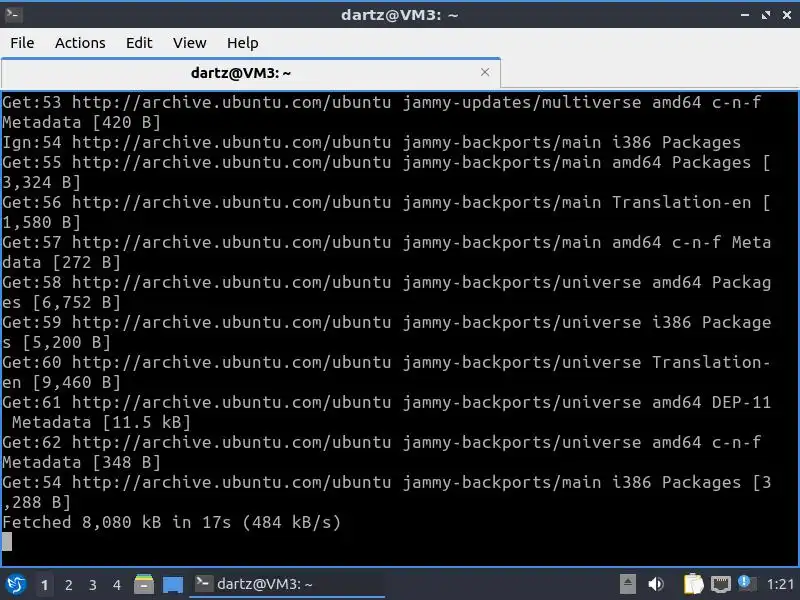Screen dimensions: 800x600
Task: Open the Help menu
Action: pos(242,43)
